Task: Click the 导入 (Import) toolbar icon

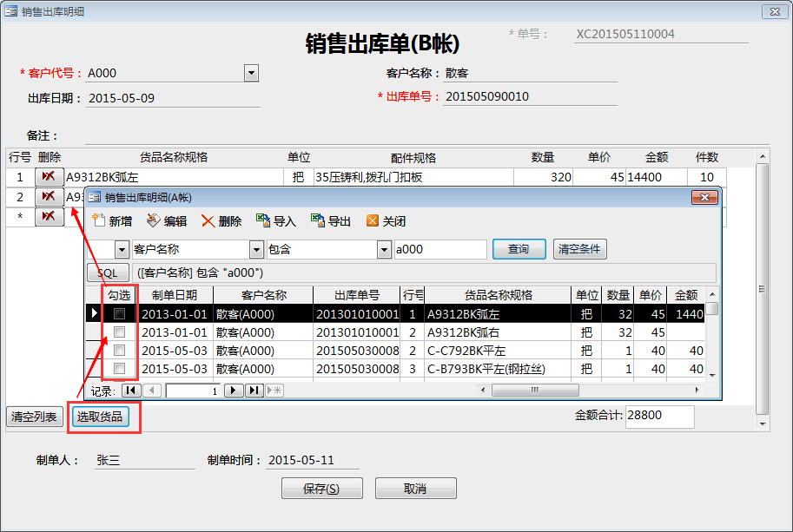Action: 263,221
